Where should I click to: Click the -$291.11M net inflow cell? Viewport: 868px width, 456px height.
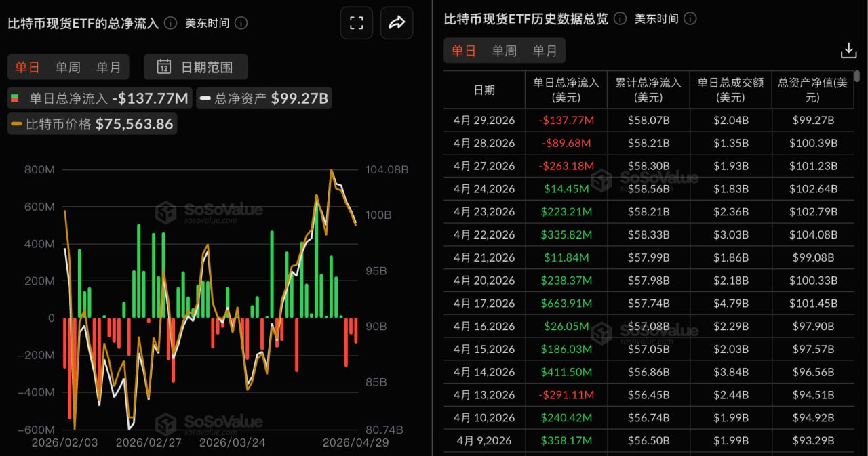tap(566, 394)
